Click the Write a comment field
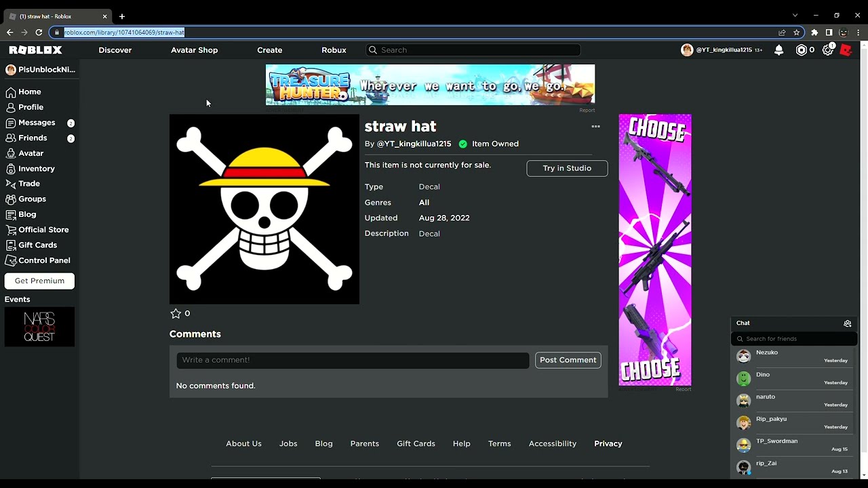This screenshot has width=868, height=488. click(x=353, y=360)
